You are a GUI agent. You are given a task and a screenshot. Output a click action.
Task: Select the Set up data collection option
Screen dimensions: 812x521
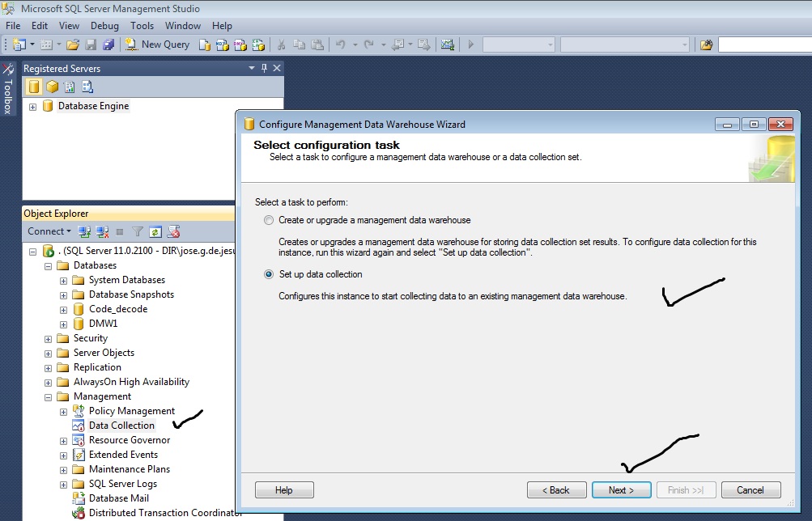pos(268,274)
